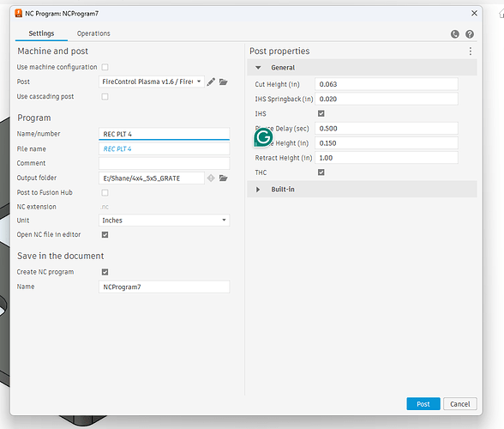Click the green Grammarly badge
The image size is (504, 429).
pos(263,137)
